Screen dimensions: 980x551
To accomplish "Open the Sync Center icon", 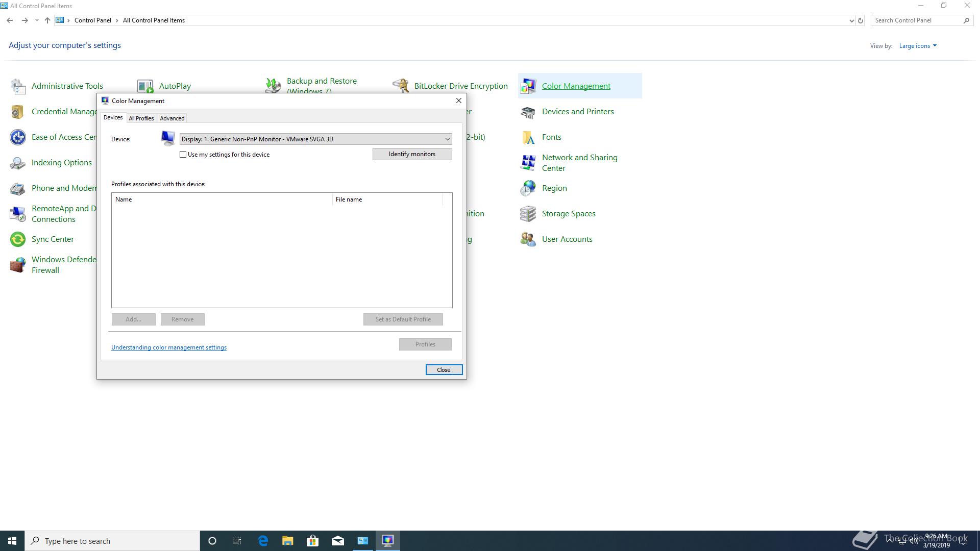I will (x=18, y=239).
